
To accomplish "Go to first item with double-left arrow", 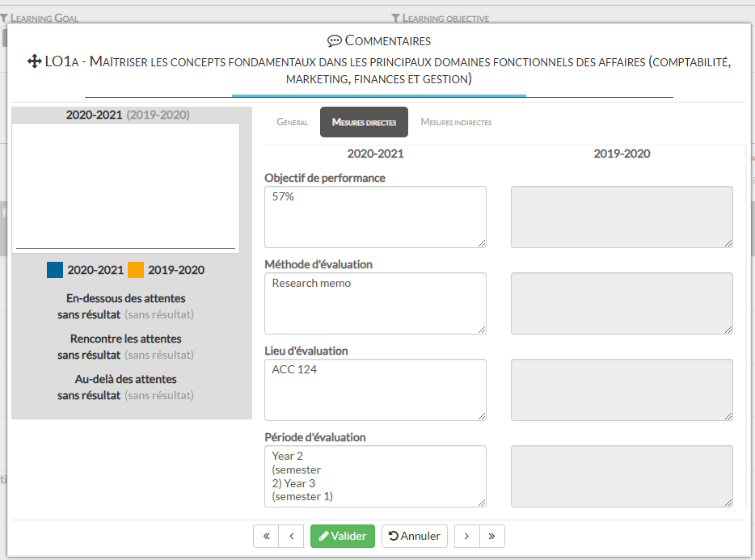I will (266, 536).
